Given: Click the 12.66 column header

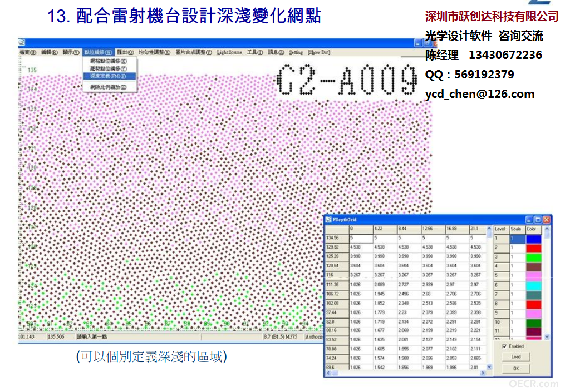Looking at the screenshot, I should 433,229.
